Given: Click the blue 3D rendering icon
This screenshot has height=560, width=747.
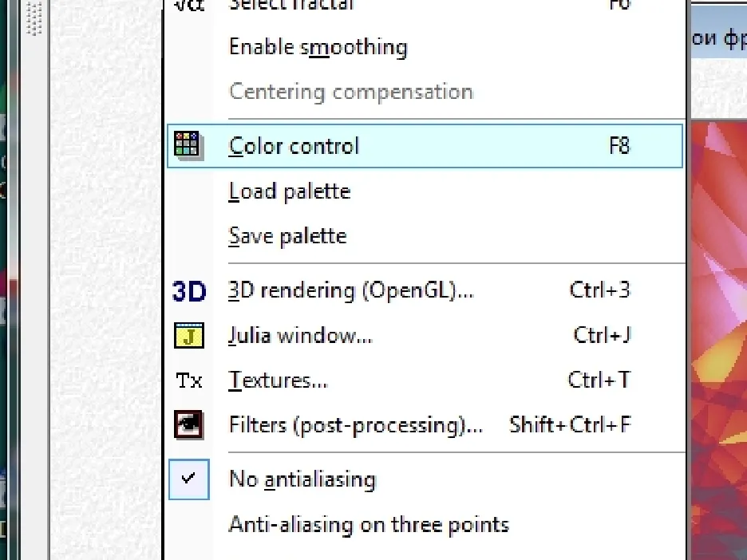Looking at the screenshot, I should click(188, 291).
